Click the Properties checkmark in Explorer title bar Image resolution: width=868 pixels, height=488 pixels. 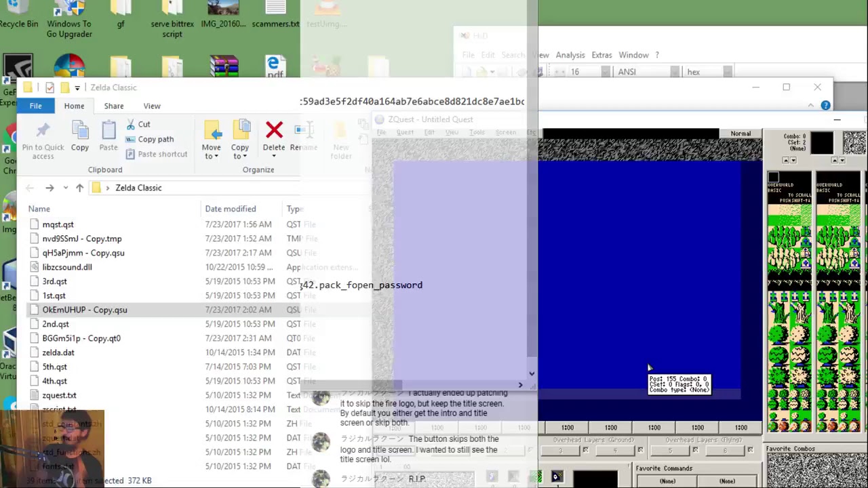pos(50,87)
